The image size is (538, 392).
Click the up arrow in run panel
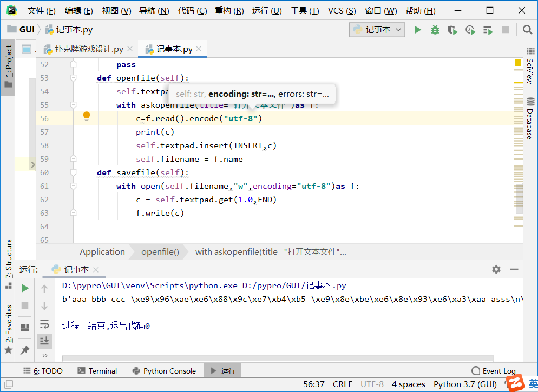pyautogui.click(x=44, y=289)
